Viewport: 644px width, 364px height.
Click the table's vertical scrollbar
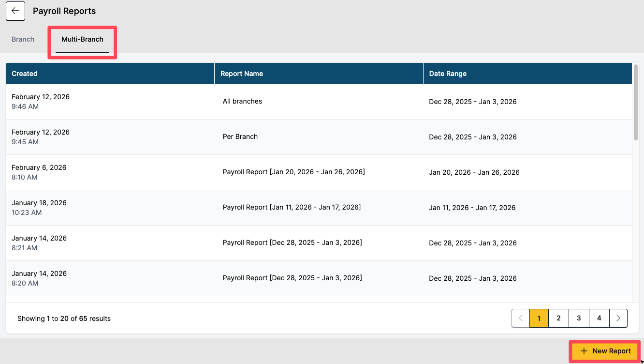pos(636,103)
